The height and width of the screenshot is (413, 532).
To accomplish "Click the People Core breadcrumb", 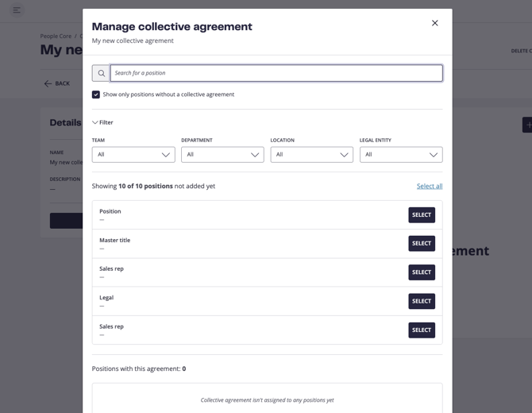I will tap(56, 36).
